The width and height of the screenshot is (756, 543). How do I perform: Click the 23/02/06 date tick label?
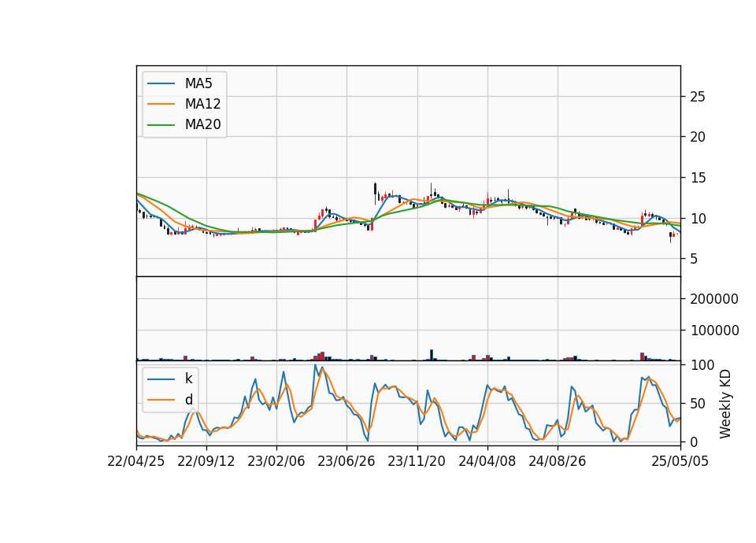point(276,462)
